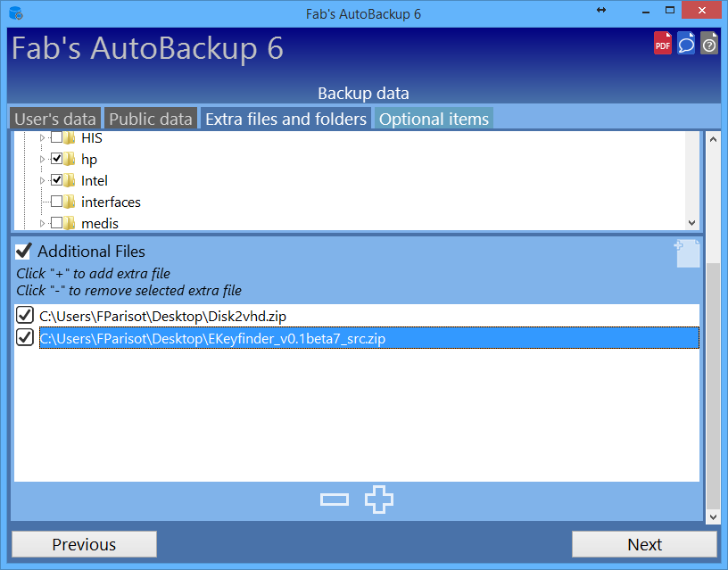The image size is (728, 570).
Task: Expand the Intel folder tree node
Action: coord(42,180)
